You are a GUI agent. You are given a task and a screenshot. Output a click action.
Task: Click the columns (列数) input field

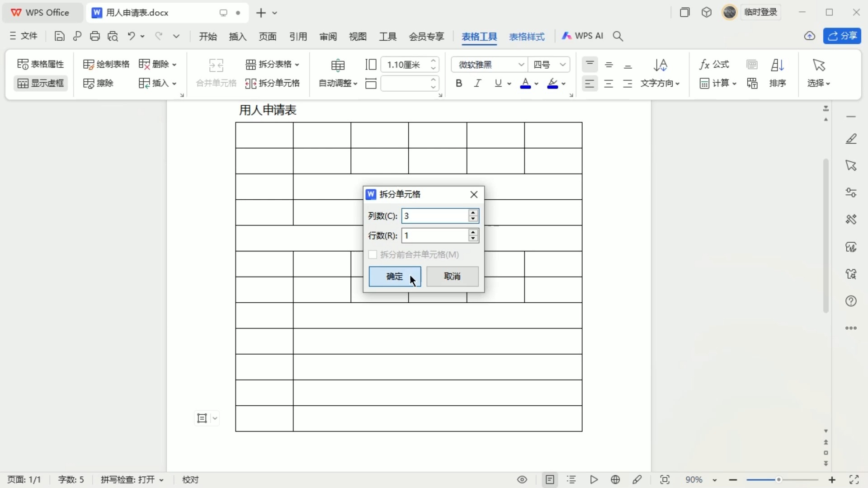[x=434, y=216]
